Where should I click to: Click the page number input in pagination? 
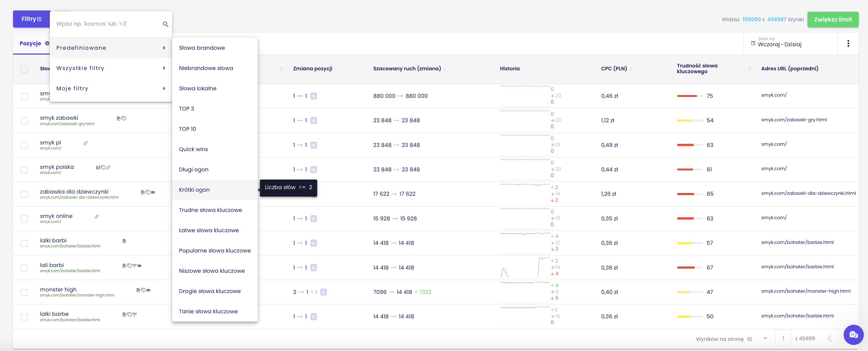783,338
